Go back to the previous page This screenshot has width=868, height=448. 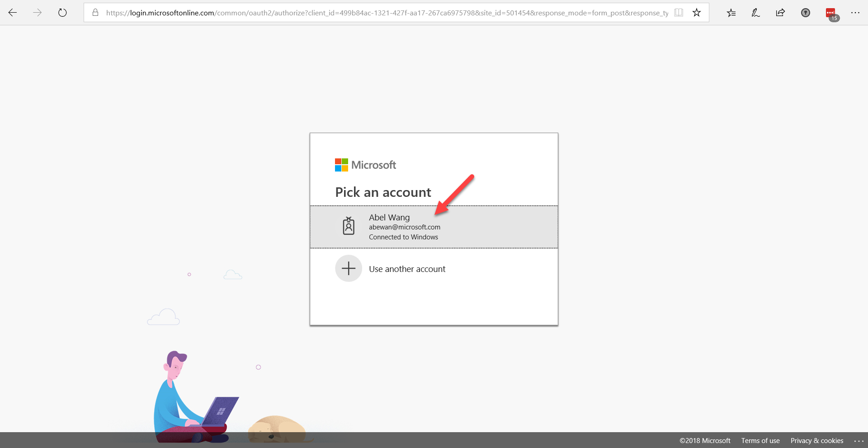point(13,13)
